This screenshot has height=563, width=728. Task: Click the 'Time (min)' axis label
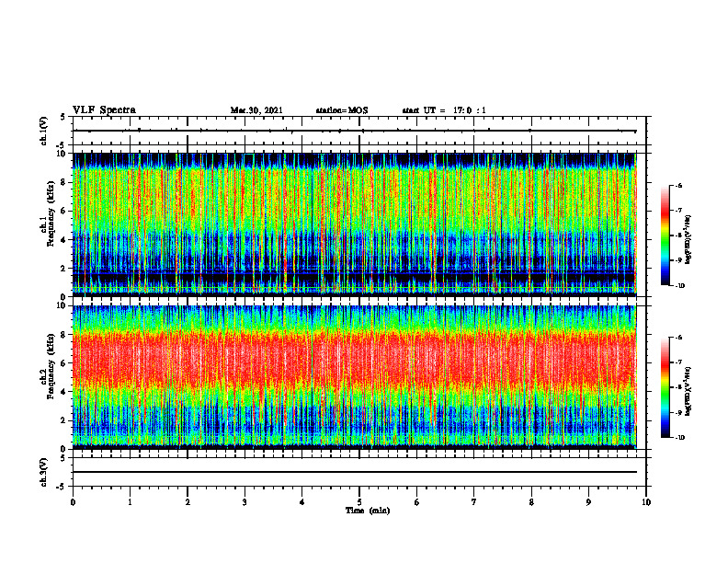(368, 511)
